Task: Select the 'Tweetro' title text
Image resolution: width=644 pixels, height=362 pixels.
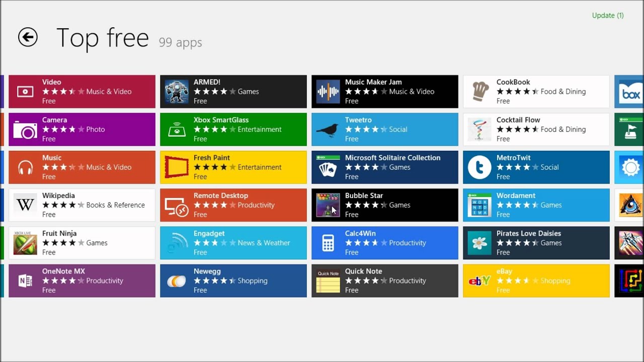Action: pyautogui.click(x=358, y=120)
